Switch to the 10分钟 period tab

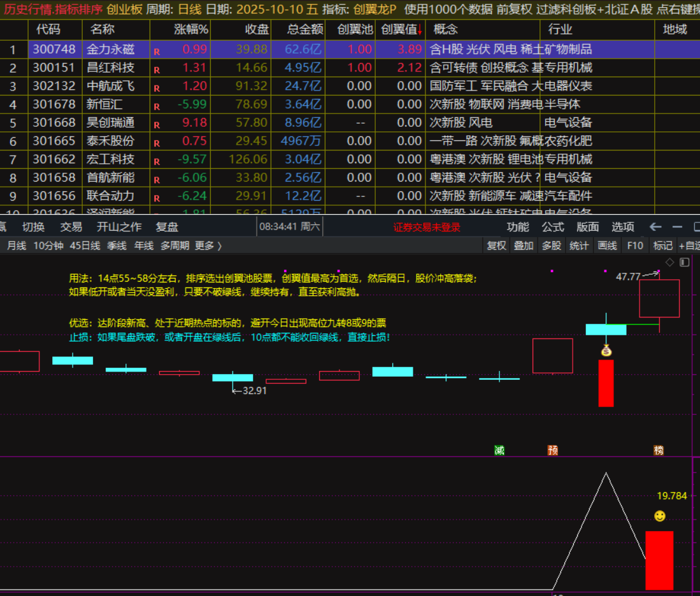pos(48,245)
